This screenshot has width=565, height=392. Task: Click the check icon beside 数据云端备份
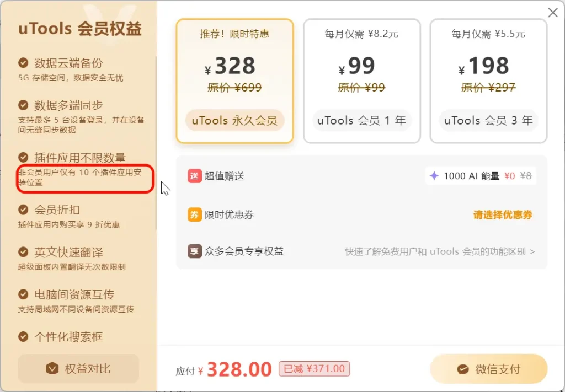(x=23, y=62)
